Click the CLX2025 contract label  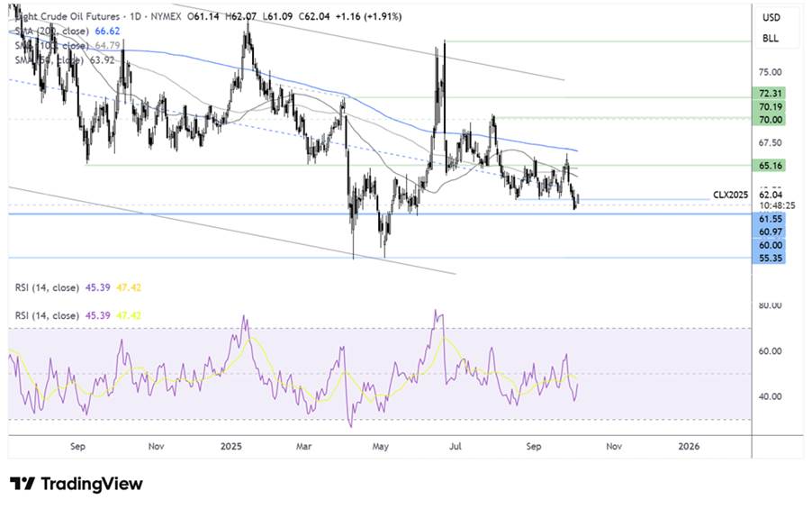(x=730, y=194)
